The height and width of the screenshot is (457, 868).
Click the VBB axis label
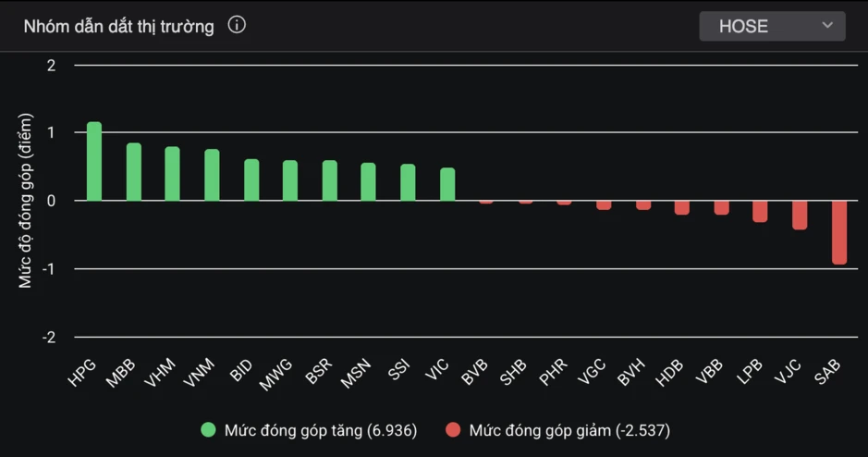pyautogui.click(x=709, y=372)
